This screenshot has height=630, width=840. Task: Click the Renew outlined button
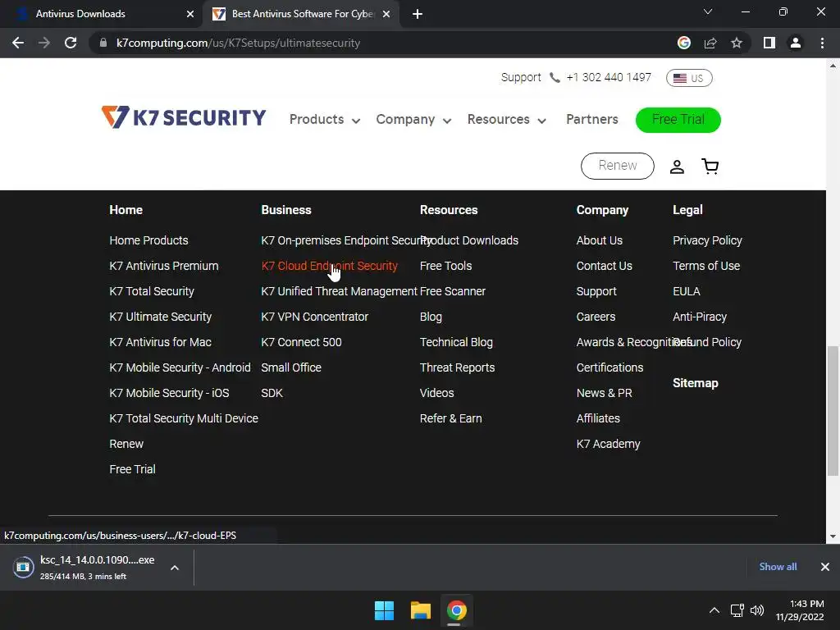click(617, 166)
